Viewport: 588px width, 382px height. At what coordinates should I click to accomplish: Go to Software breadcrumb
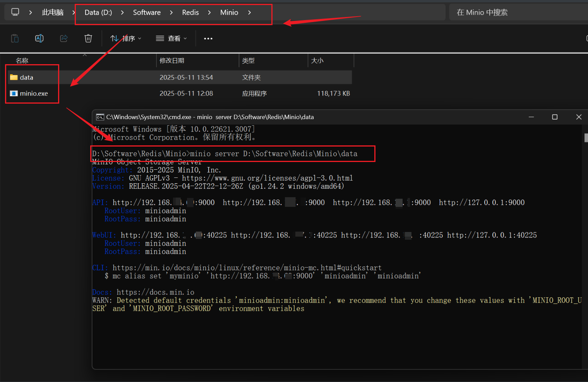(x=147, y=12)
